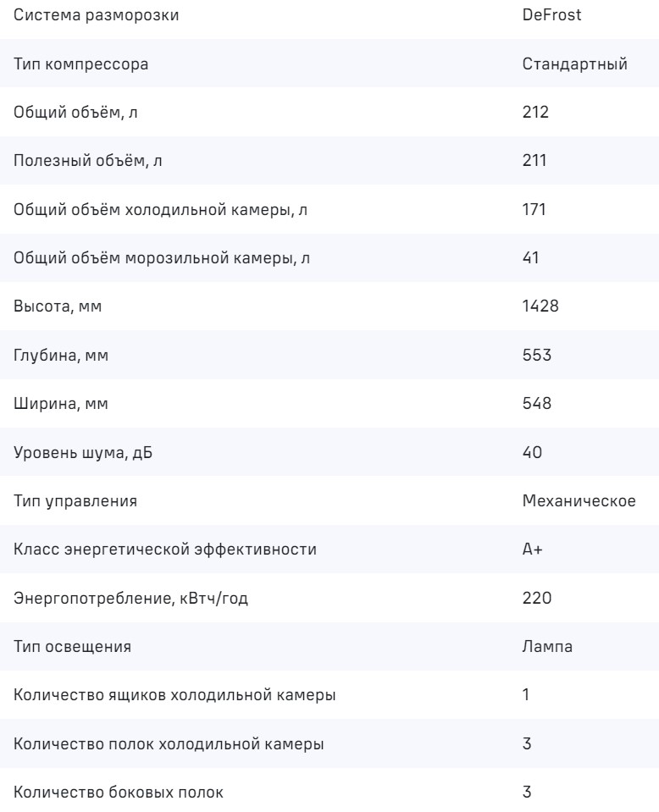The width and height of the screenshot is (659, 812).
Task: Click 'Класс энергетической эффективности' label
Action: [x=165, y=550]
